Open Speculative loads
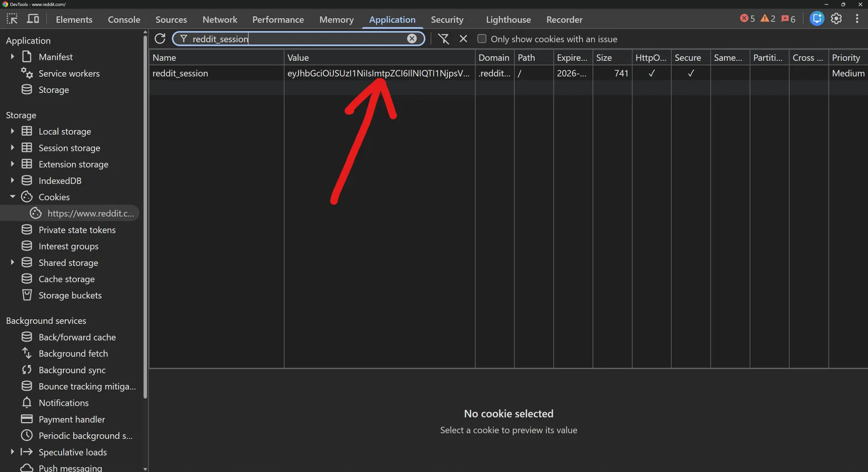 tap(72, 452)
